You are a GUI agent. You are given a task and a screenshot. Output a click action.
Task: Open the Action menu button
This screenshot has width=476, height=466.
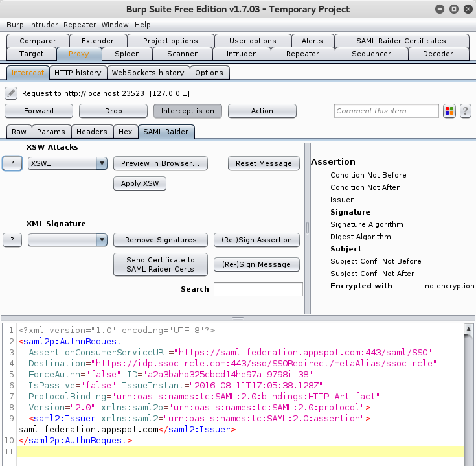coord(262,111)
